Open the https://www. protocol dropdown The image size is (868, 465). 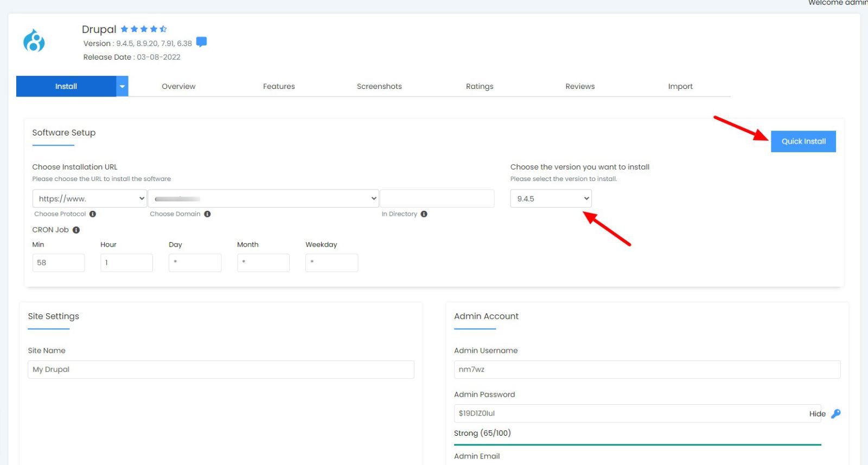[x=90, y=198]
